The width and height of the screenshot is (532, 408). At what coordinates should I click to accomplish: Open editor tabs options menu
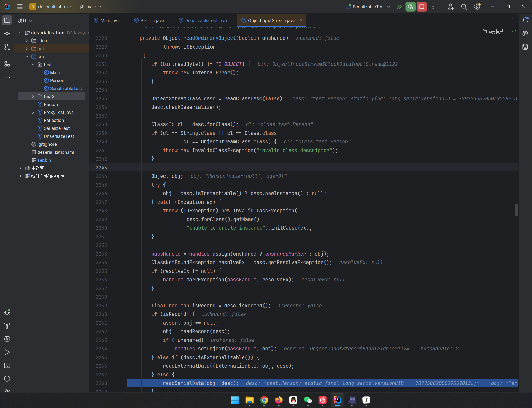pyautogui.click(x=512, y=20)
